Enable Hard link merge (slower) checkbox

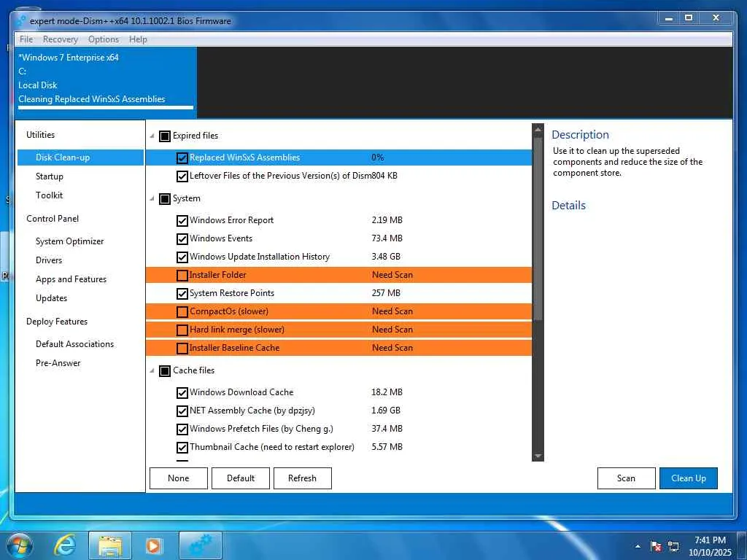point(182,330)
